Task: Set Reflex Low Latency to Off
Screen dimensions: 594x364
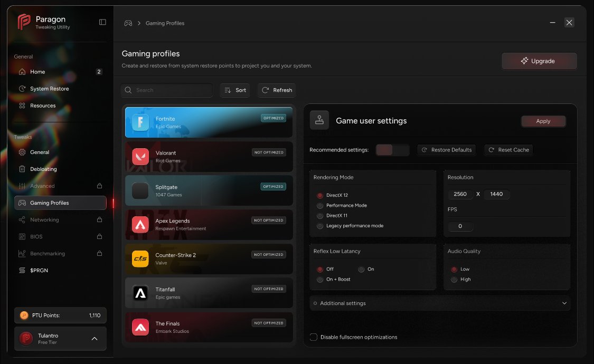Action: pyautogui.click(x=320, y=270)
